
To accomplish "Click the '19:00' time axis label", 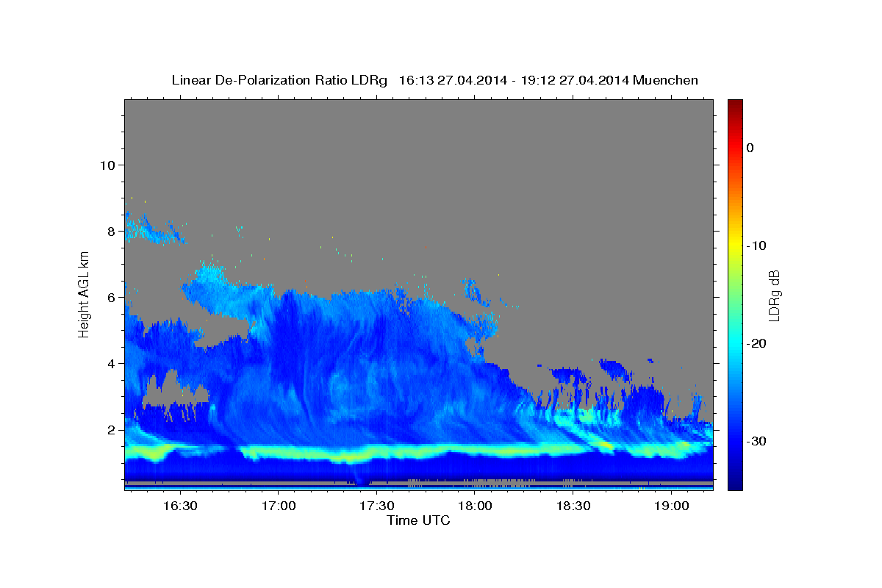I will click(x=673, y=506).
